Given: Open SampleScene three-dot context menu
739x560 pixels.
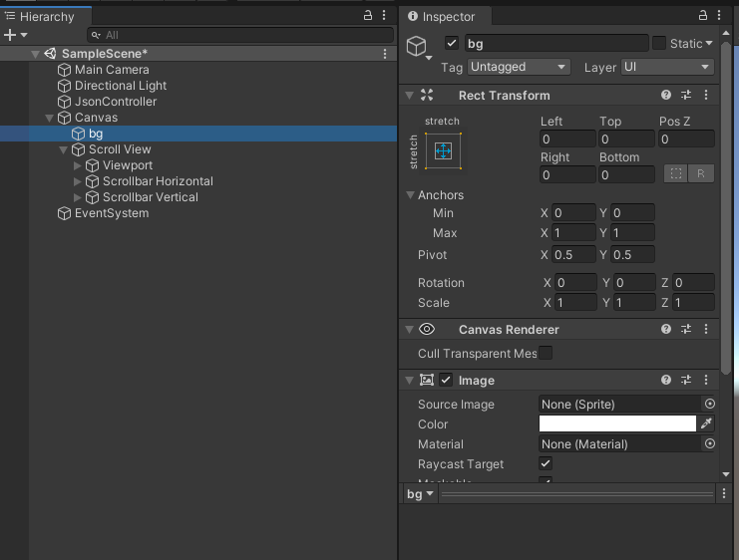Looking at the screenshot, I should [x=385, y=54].
